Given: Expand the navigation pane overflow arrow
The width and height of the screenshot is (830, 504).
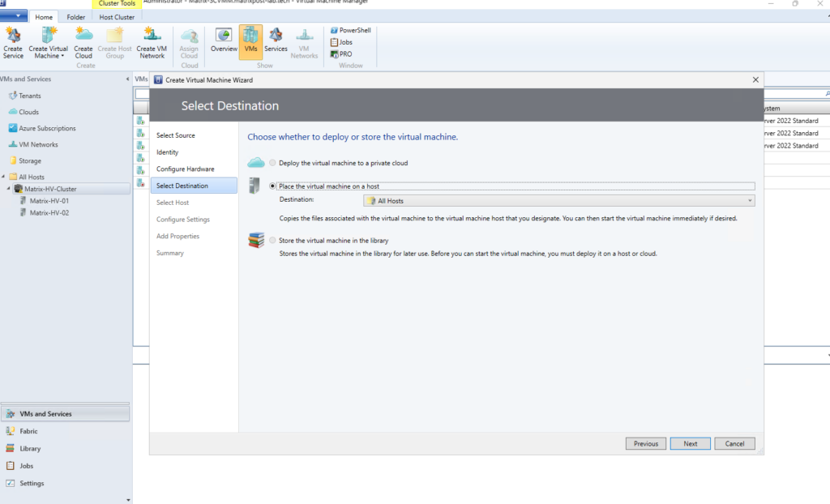Looking at the screenshot, I should [x=127, y=499].
